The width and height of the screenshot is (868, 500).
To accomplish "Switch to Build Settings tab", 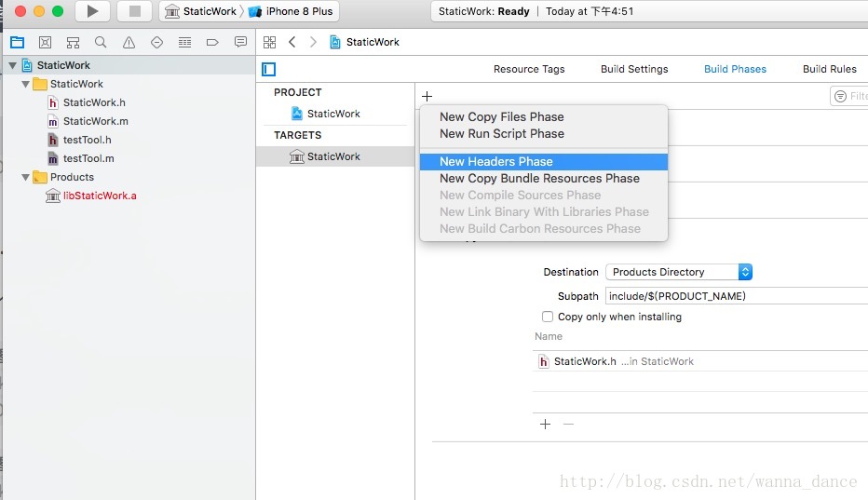I will pyautogui.click(x=634, y=69).
